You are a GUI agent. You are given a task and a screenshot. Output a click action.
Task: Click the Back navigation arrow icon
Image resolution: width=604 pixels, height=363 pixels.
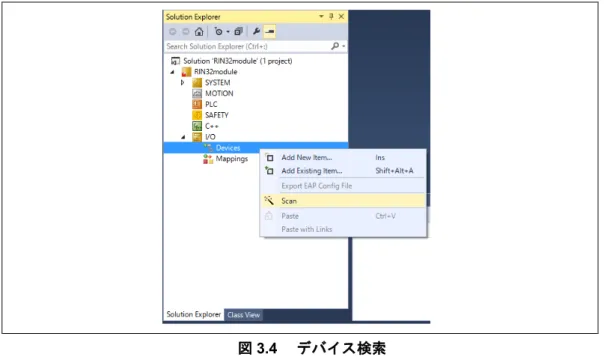(x=173, y=32)
